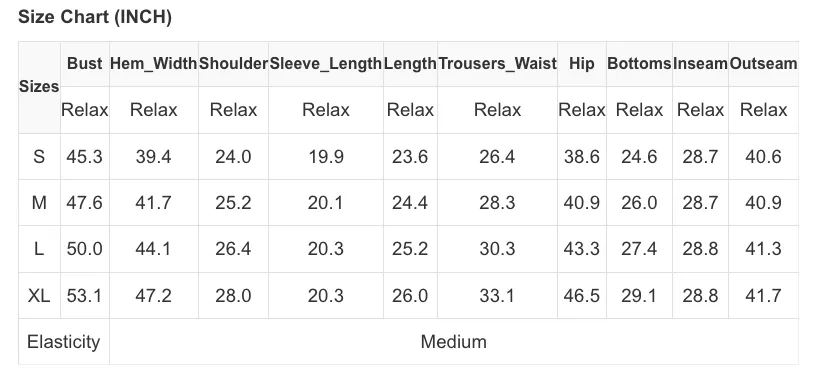
Task: Click the Sleeve_Length column header
Action: pos(325,64)
